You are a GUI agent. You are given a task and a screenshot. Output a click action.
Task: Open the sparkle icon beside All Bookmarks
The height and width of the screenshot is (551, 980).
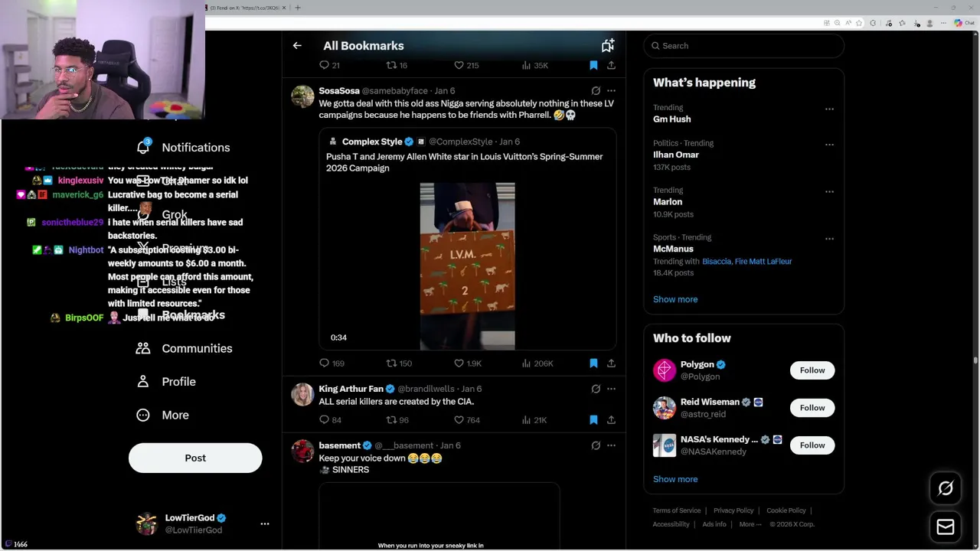point(608,46)
